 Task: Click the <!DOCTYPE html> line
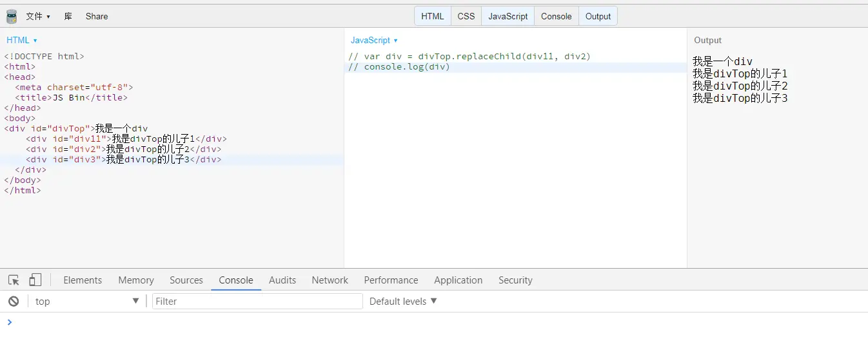(44, 57)
